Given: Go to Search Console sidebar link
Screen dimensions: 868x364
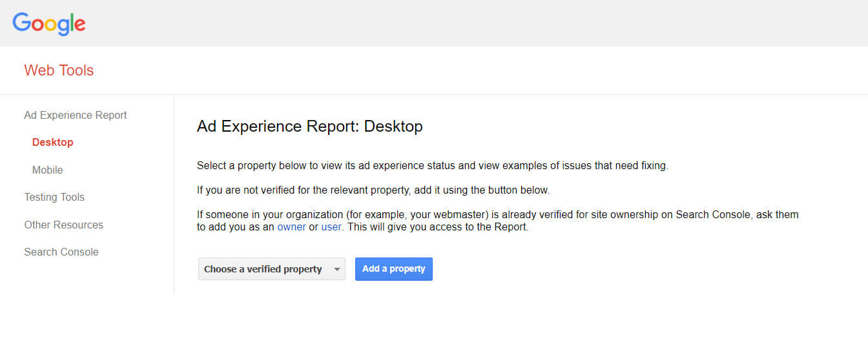Looking at the screenshot, I should pos(61,252).
